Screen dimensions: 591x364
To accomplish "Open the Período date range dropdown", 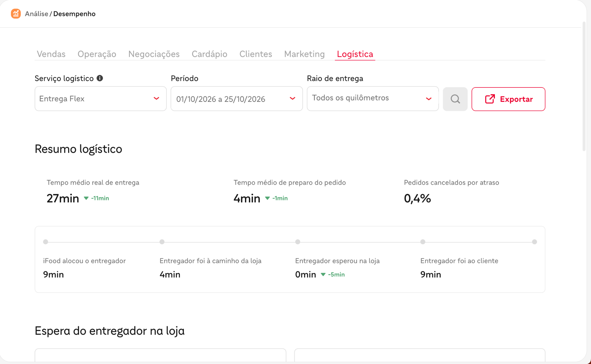I will 237,99.
